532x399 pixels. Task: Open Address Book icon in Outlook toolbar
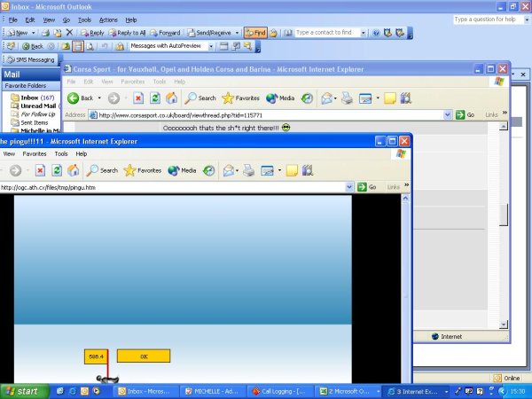(x=288, y=33)
